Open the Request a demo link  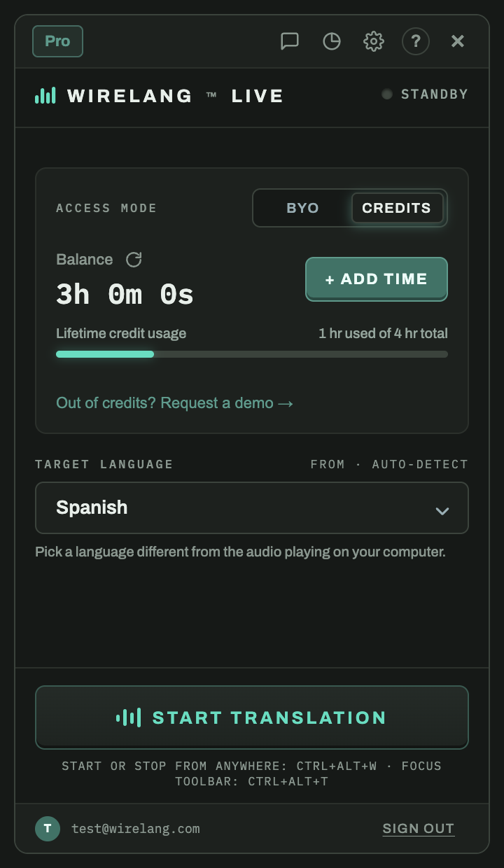[x=175, y=403]
